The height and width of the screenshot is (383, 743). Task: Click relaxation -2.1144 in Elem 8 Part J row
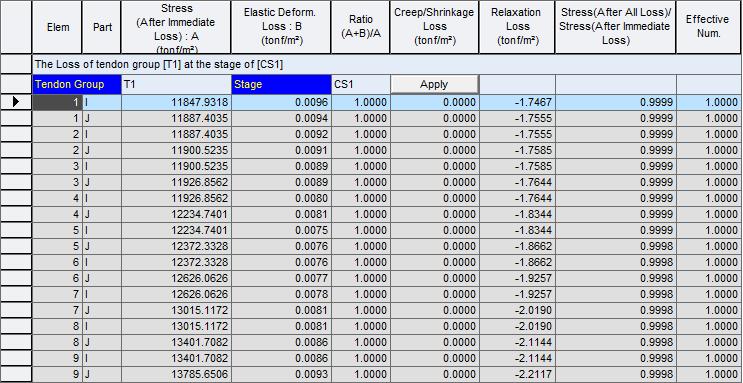(517, 342)
